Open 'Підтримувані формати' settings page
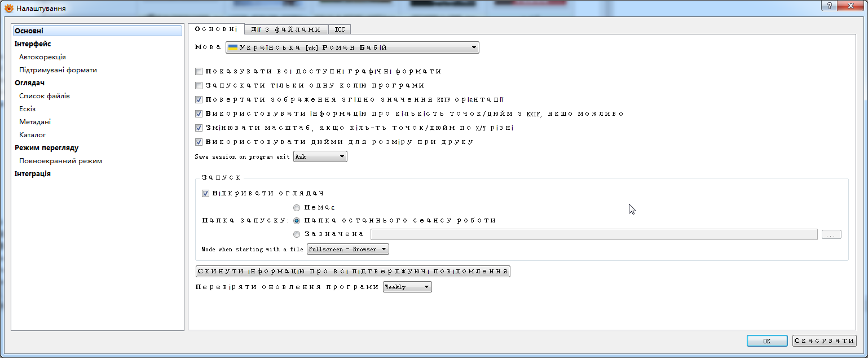This screenshot has height=358, width=868. (58, 70)
